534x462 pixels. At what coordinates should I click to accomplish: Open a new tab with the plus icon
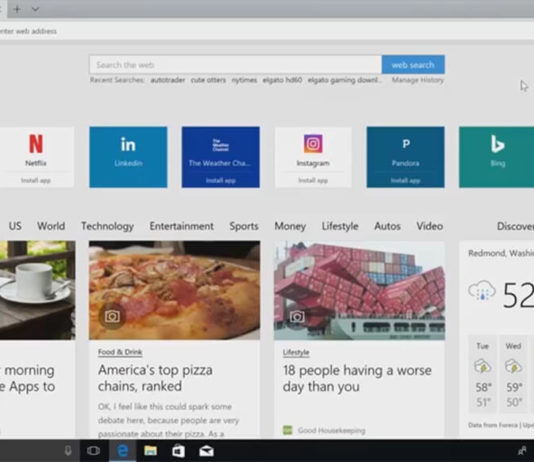click(17, 9)
